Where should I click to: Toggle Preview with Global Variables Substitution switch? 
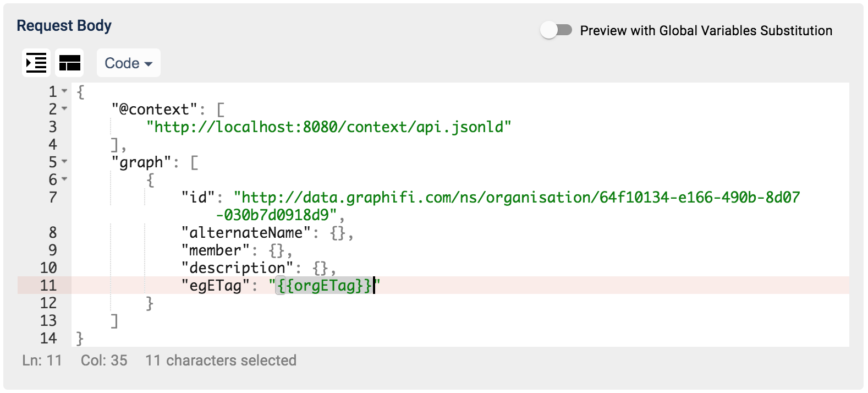(556, 30)
